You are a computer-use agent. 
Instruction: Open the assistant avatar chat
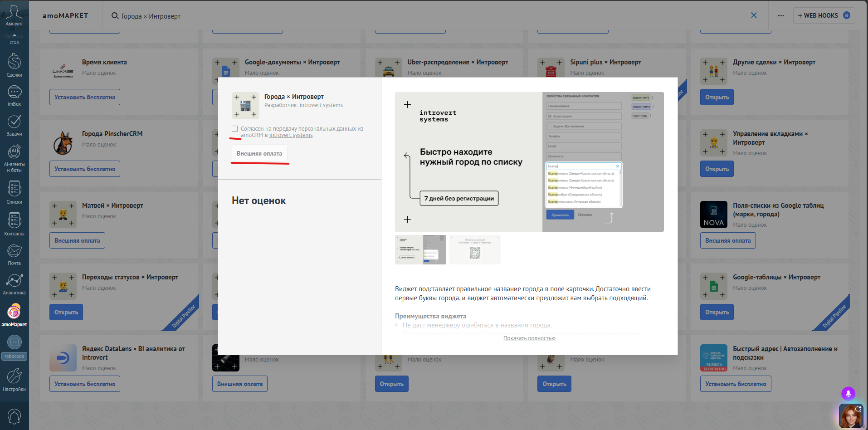(851, 416)
